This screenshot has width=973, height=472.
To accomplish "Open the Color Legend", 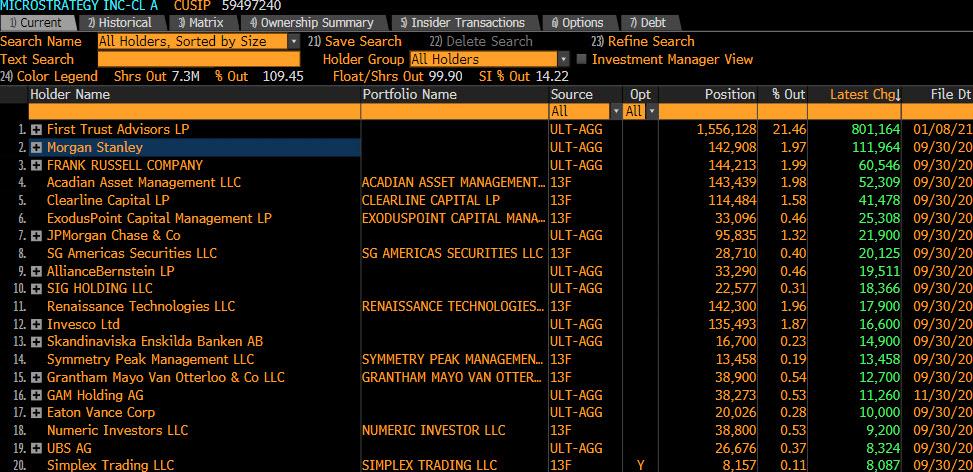I will click(49, 76).
